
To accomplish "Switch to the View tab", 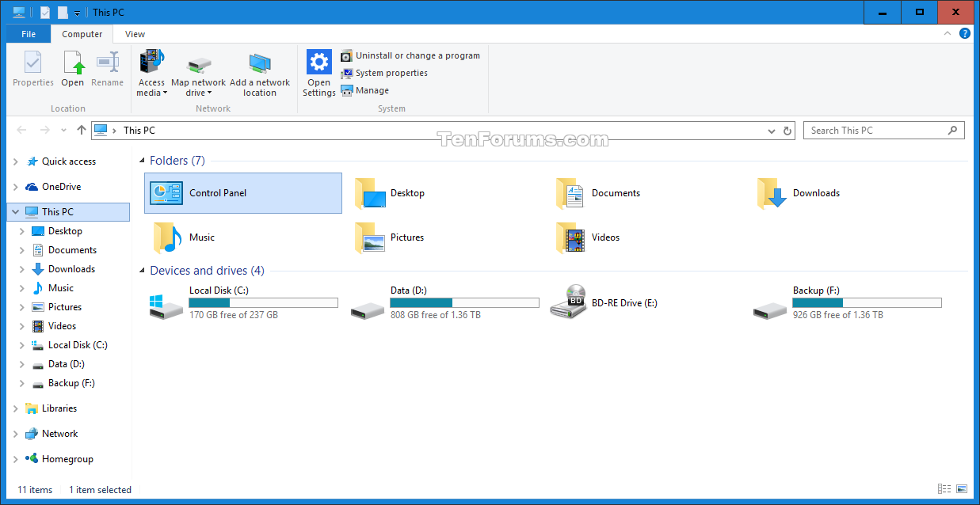I will (x=135, y=34).
